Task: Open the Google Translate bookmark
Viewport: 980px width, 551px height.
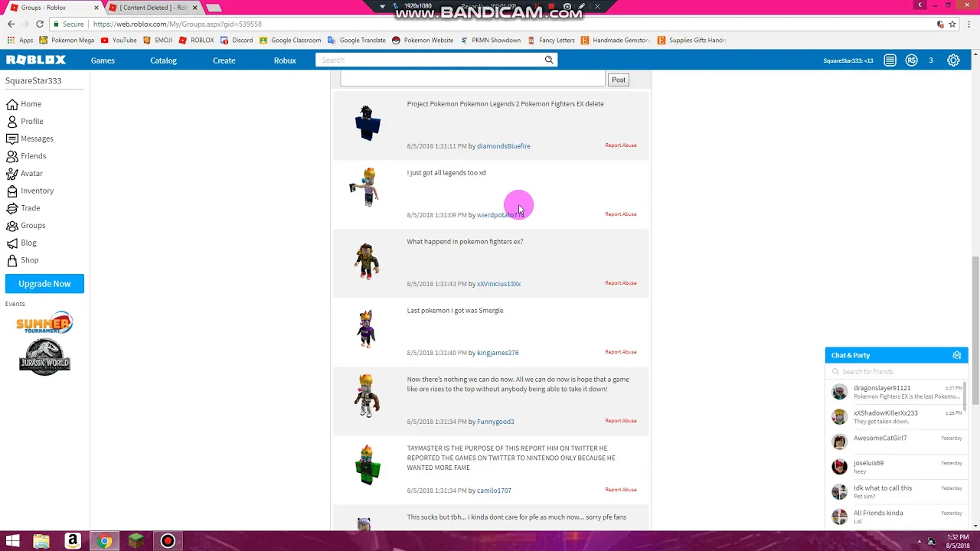Action: [357, 41]
